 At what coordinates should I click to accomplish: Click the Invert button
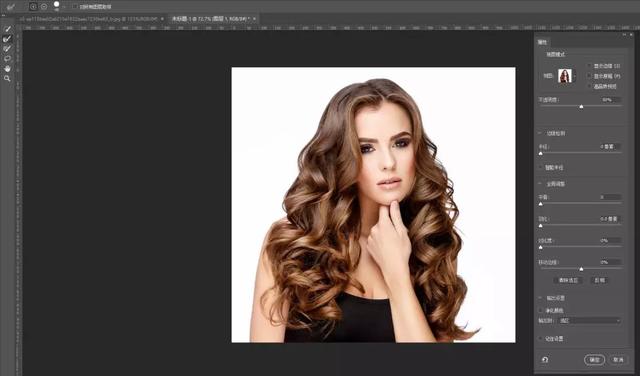tap(599, 280)
